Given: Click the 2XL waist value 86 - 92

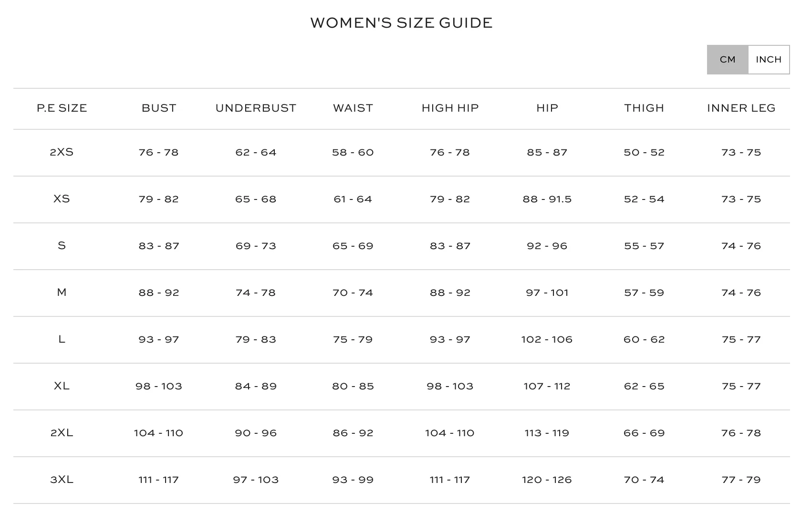Looking at the screenshot, I should pyautogui.click(x=353, y=433).
